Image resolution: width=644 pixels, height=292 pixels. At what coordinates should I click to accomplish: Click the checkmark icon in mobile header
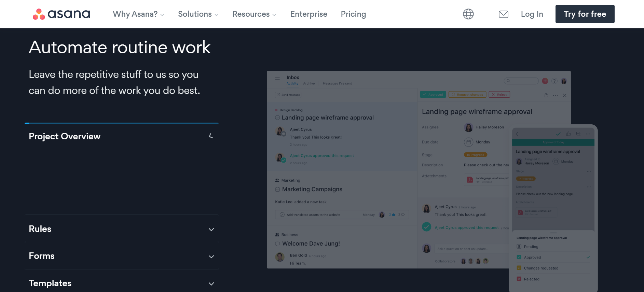click(x=558, y=134)
